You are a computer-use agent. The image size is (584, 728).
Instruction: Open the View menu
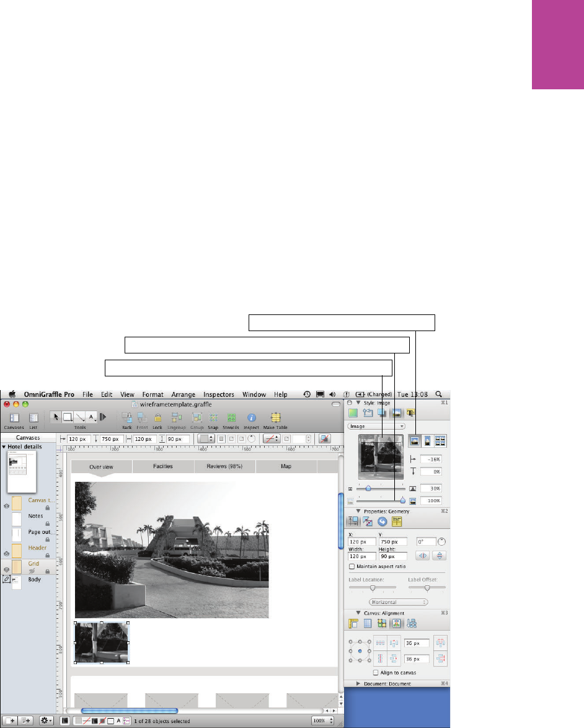[127, 394]
